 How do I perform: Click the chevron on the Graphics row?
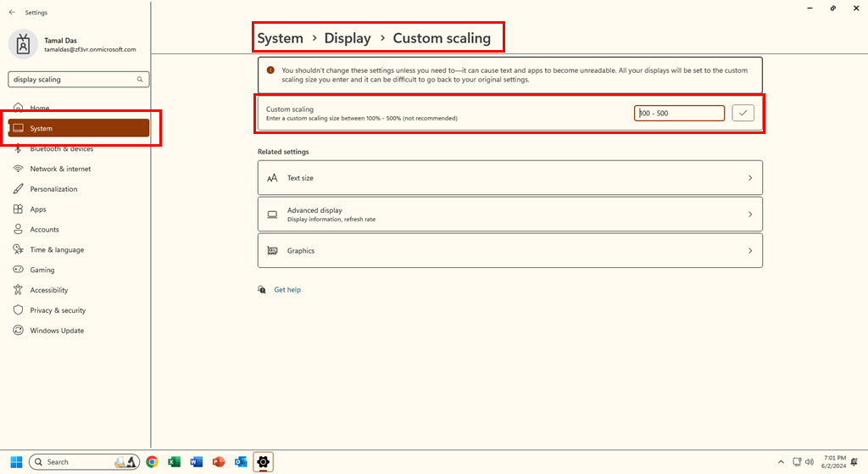point(750,251)
